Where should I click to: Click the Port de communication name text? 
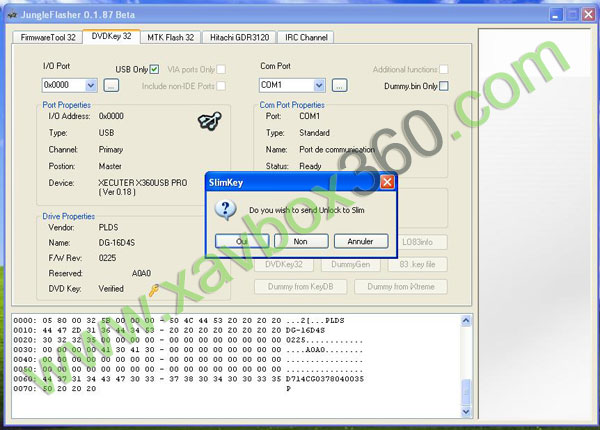click(x=337, y=150)
